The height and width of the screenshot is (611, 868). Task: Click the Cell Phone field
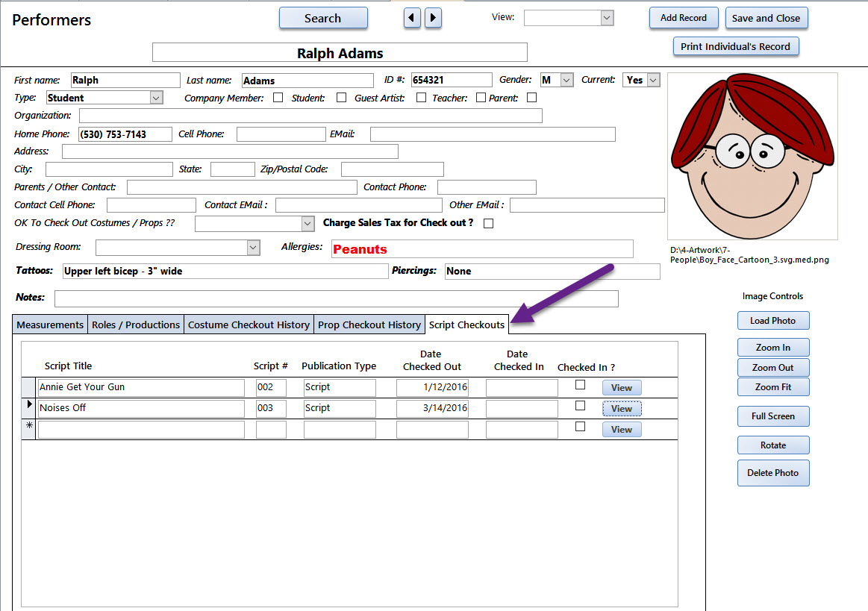pos(281,134)
